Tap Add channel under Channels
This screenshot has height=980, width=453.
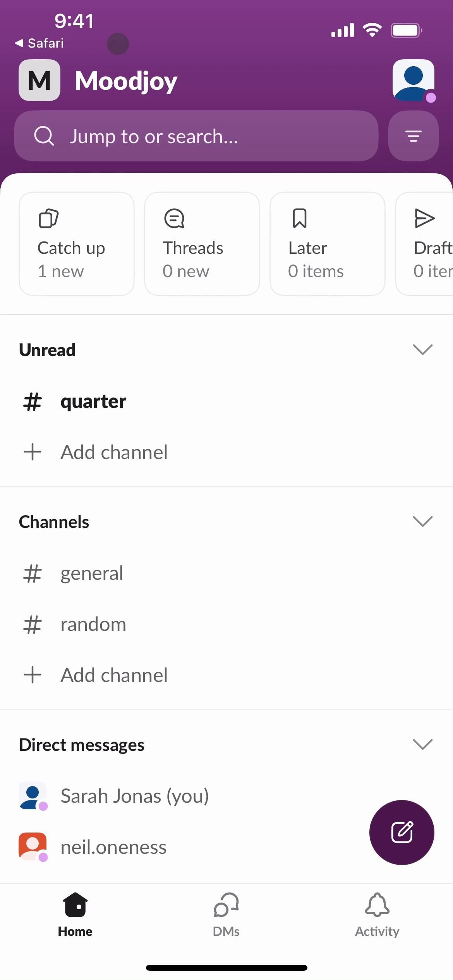pyautogui.click(x=114, y=675)
